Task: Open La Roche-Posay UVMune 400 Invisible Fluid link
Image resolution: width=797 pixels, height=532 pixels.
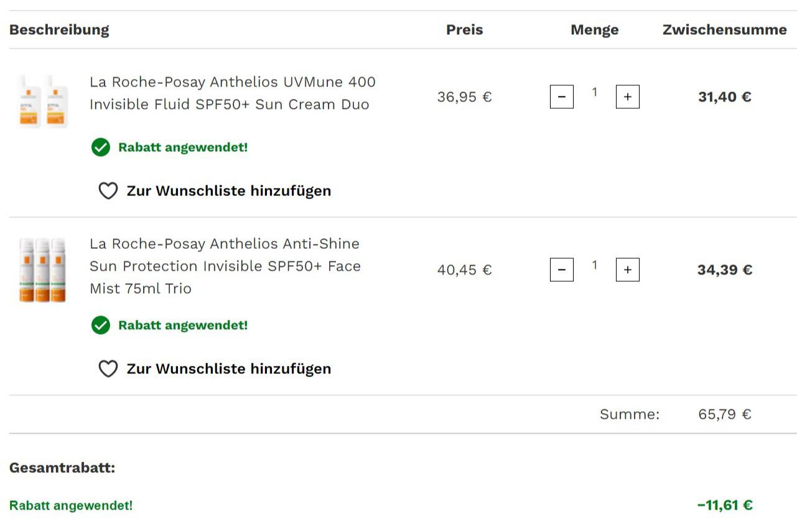Action: point(233,93)
